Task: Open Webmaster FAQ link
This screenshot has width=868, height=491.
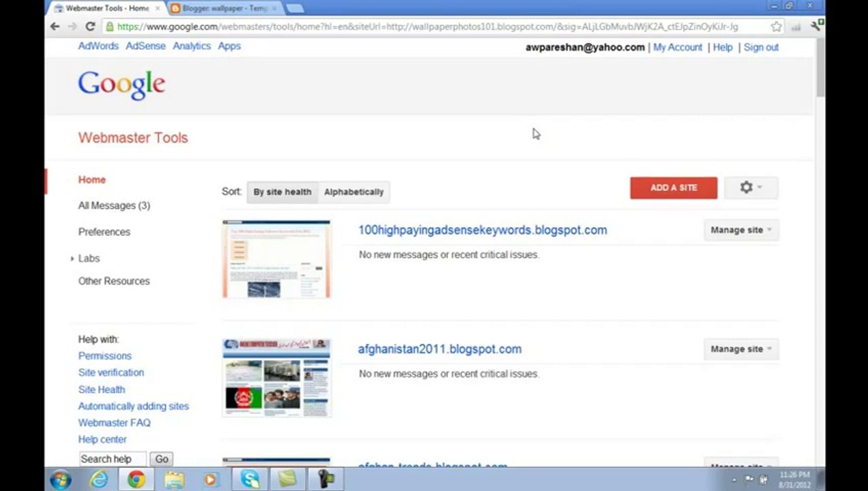Action: click(x=115, y=423)
